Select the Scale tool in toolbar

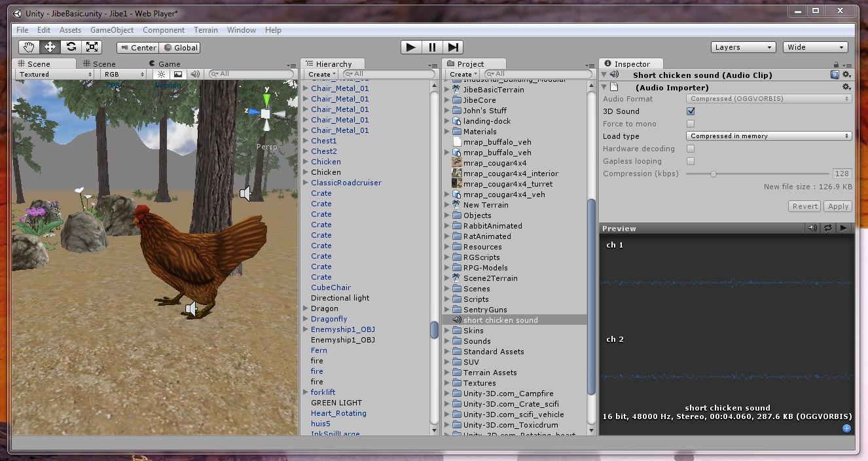tap(92, 47)
